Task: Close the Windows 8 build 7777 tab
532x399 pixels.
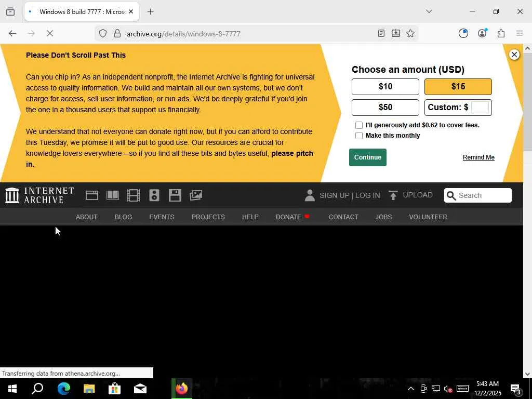Action: pyautogui.click(x=131, y=11)
